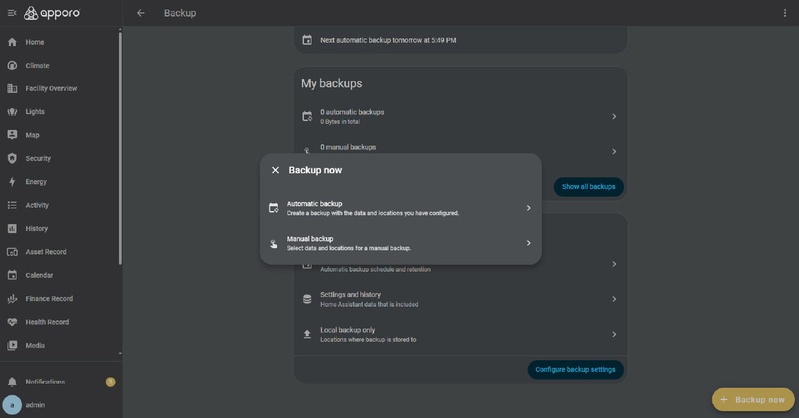Click the Activity list icon
Screen dimensions: 799x418
pyautogui.click(x=12, y=205)
